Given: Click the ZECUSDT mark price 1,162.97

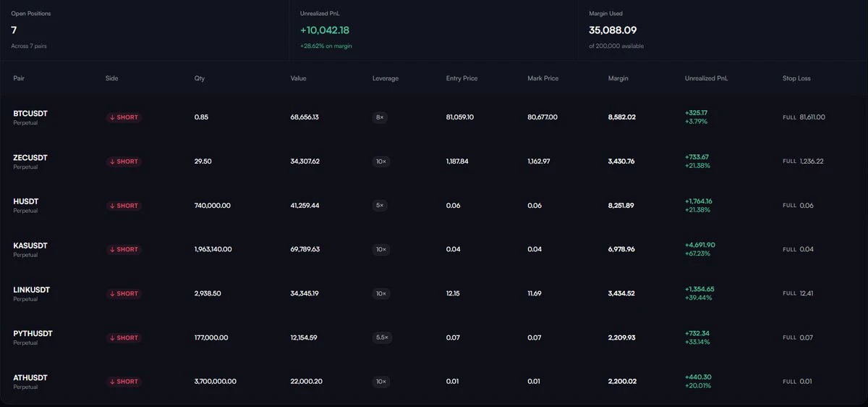Looking at the screenshot, I should [x=539, y=161].
